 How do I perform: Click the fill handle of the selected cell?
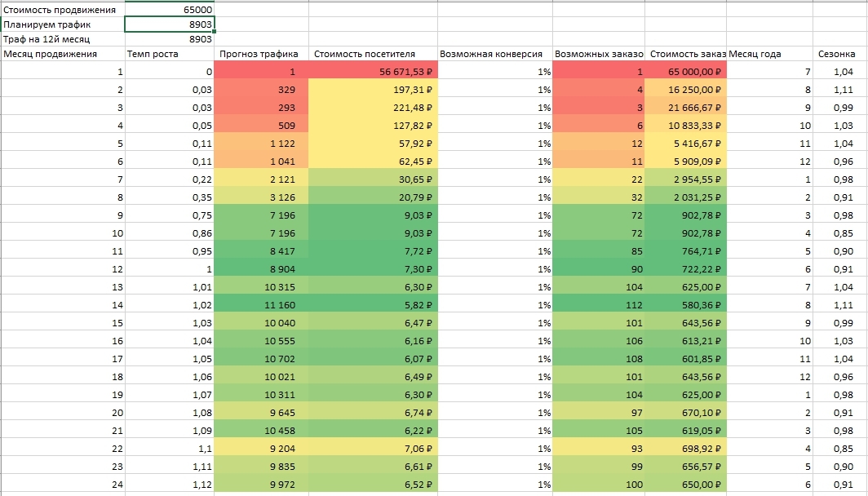click(x=214, y=32)
